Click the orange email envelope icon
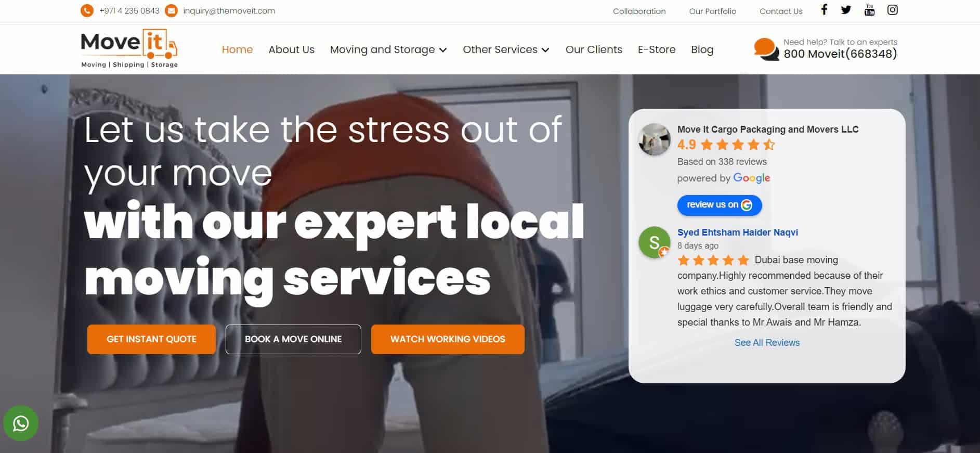 point(171,10)
